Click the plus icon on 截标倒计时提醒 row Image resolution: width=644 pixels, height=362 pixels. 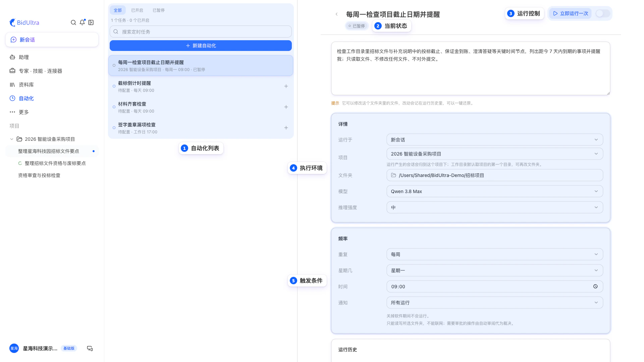tap(286, 86)
